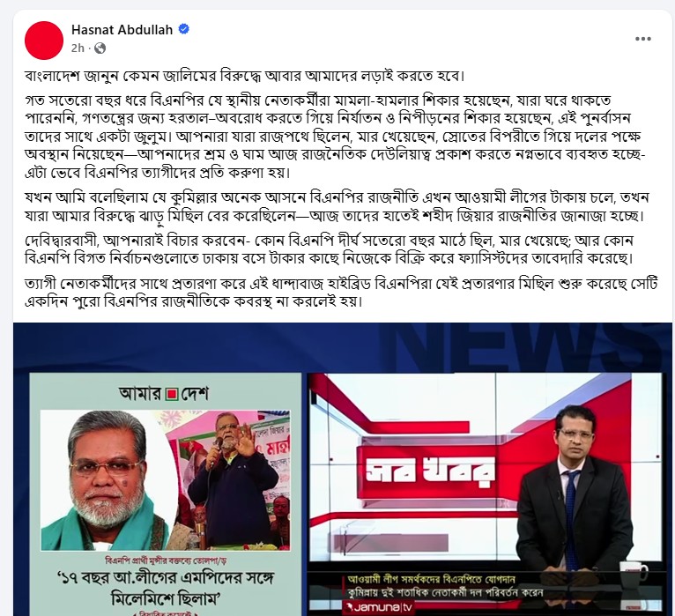The image size is (675, 616).
Task: Open the red circular profile picture
Action: coord(44,40)
